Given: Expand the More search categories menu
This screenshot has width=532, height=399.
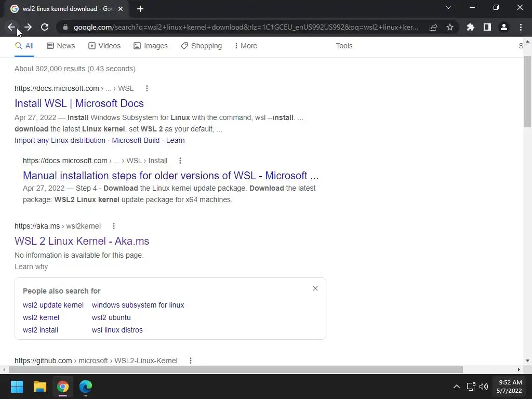Looking at the screenshot, I should (246, 46).
